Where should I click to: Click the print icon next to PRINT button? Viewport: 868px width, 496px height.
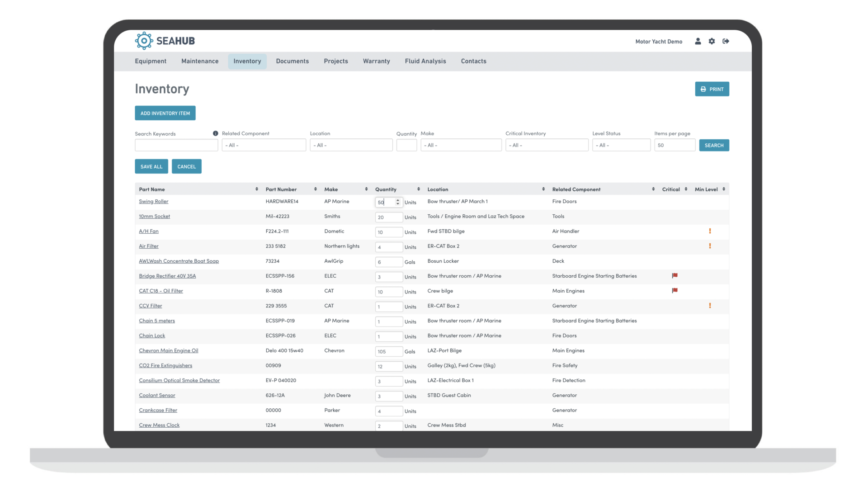[x=703, y=89]
